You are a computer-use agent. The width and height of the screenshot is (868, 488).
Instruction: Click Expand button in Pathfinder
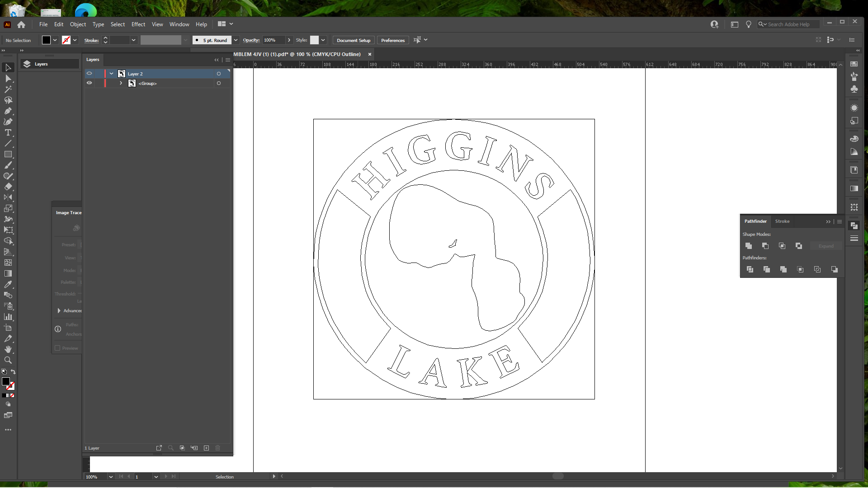826,246
